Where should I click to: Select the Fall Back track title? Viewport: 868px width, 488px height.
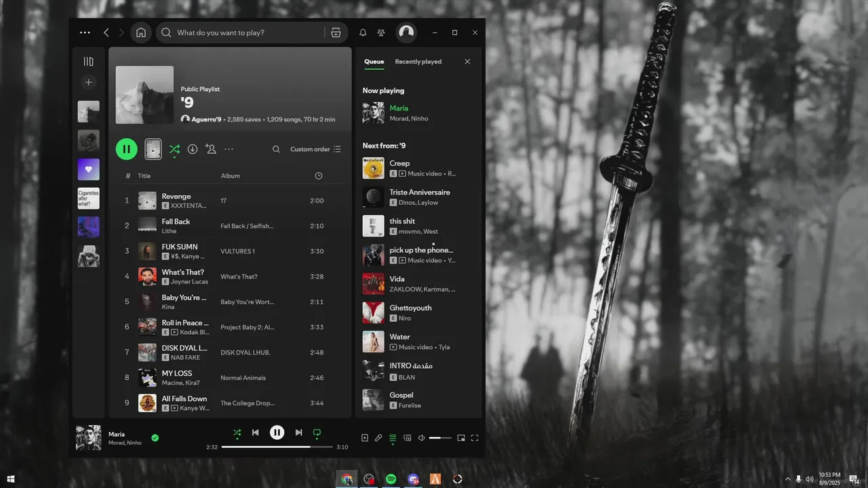pos(176,222)
